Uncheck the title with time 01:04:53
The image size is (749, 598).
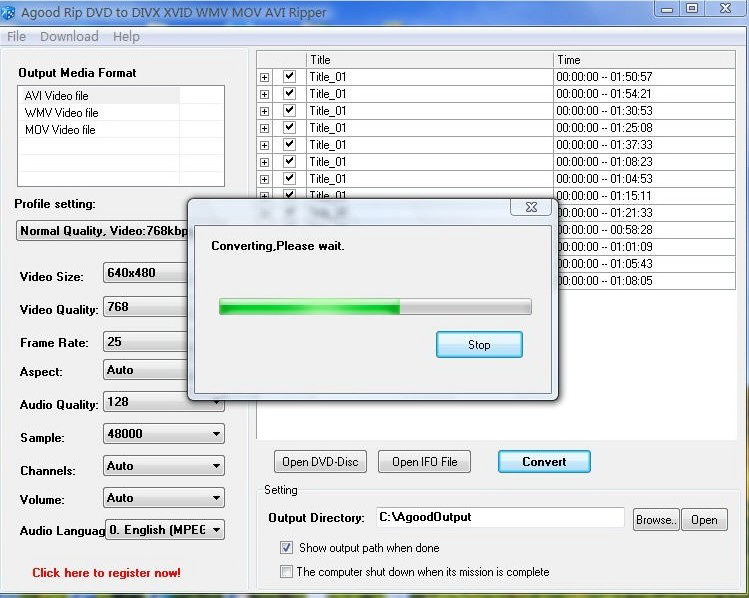289,178
